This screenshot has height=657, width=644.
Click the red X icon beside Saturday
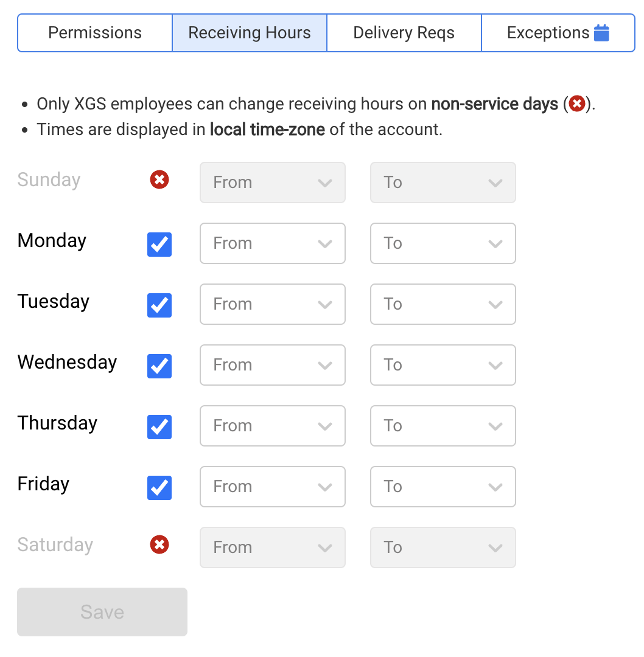(159, 545)
